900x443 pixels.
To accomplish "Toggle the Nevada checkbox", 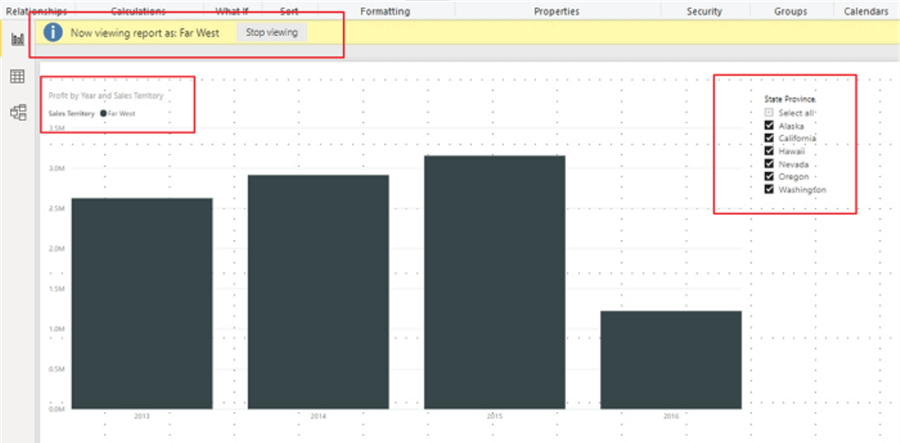I will tap(769, 163).
